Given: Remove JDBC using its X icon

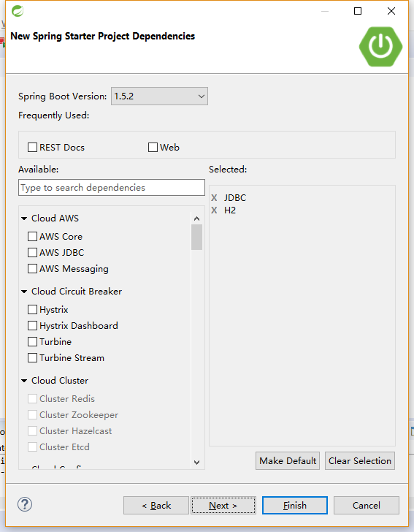Looking at the screenshot, I should coord(214,198).
